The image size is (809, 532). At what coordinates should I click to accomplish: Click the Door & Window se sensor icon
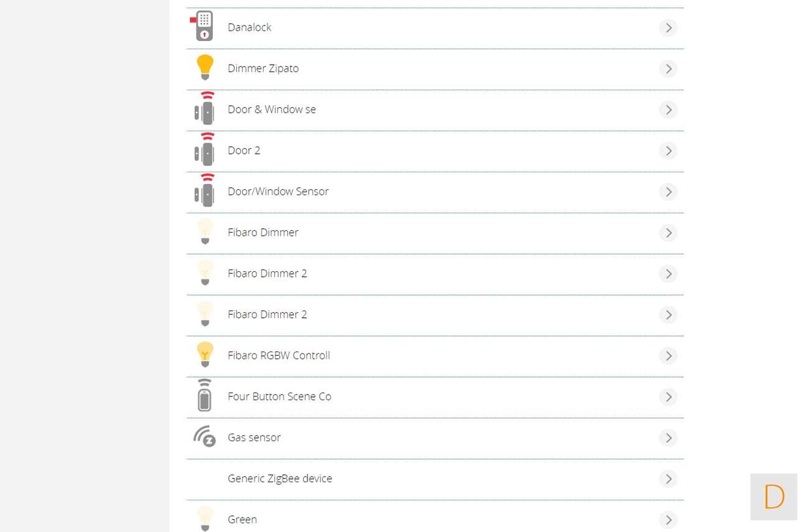[x=205, y=109]
